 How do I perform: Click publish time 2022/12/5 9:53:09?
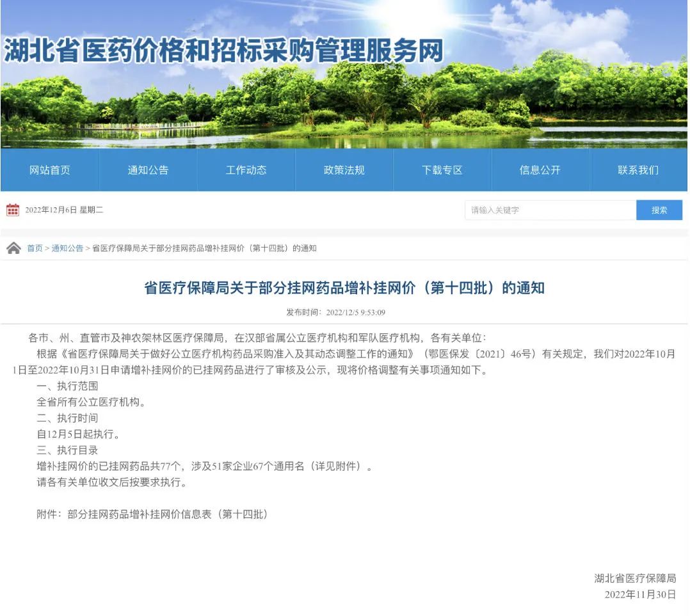(x=356, y=313)
